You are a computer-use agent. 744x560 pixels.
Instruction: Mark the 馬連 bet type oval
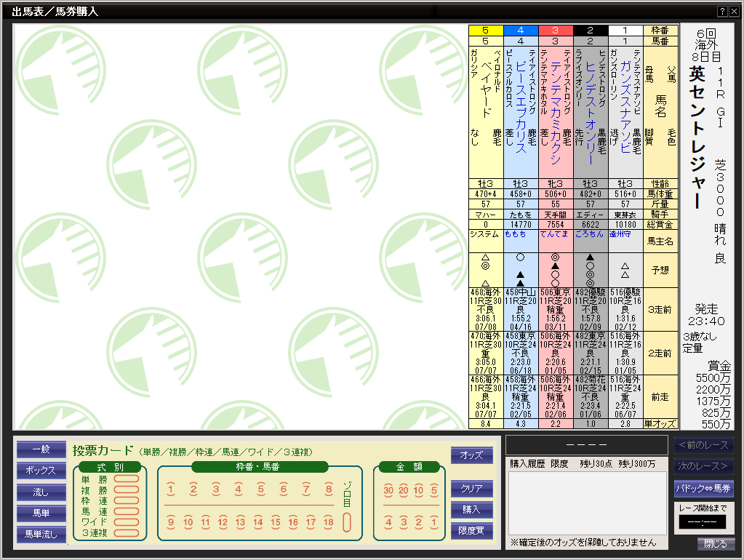127,511
